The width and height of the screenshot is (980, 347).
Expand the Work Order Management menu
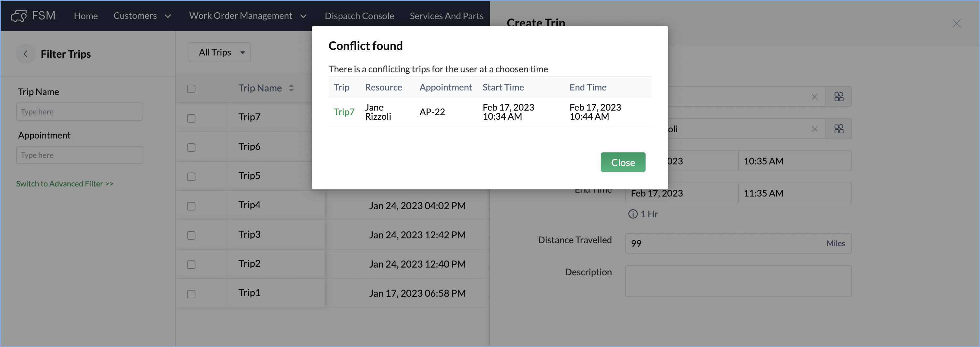click(248, 16)
